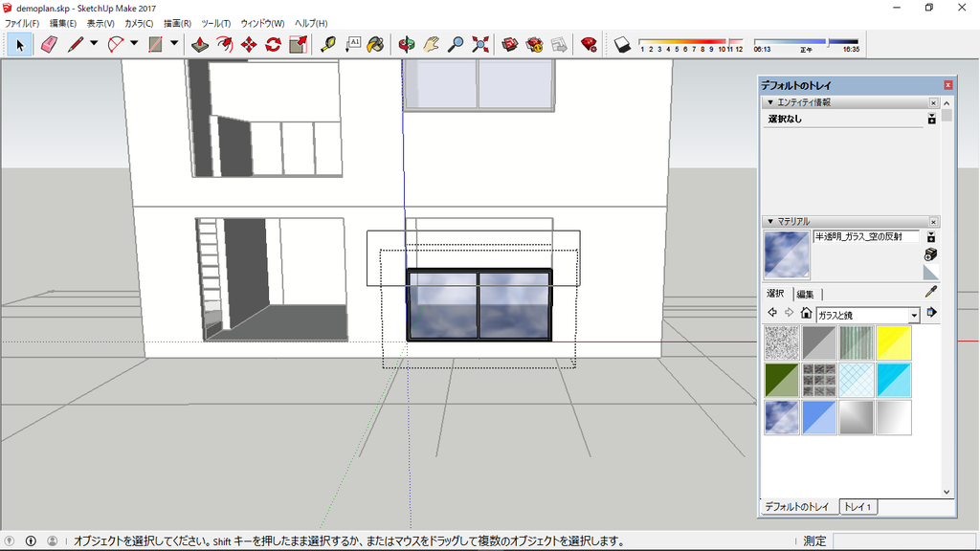The height and width of the screenshot is (551, 980).
Task: Switch to the トレイ 1 tab
Action: [x=857, y=507]
